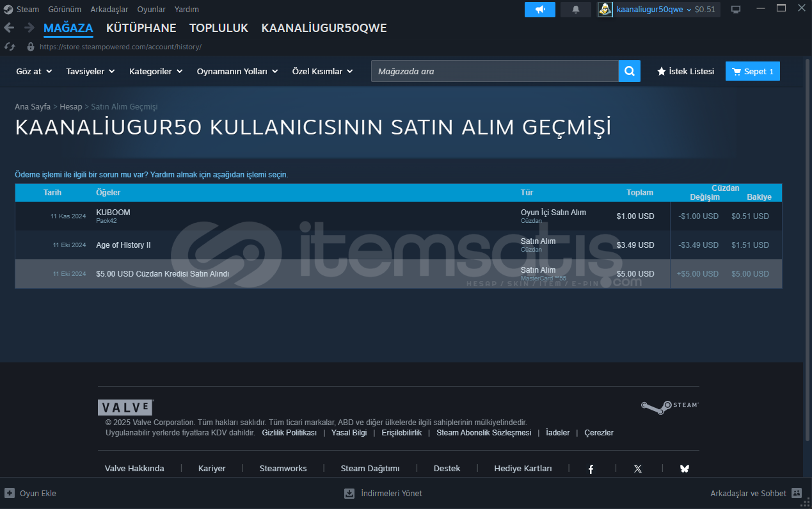The width and height of the screenshot is (812, 509).
Task: Switch to the KÜTÜPHANE tab
Action: [141, 28]
